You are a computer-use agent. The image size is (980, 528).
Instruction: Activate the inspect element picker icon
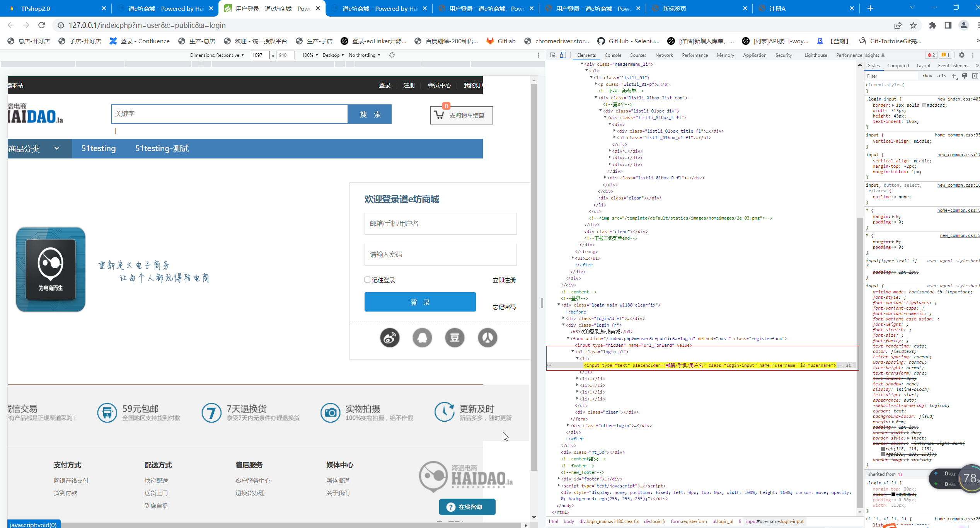tap(552, 55)
